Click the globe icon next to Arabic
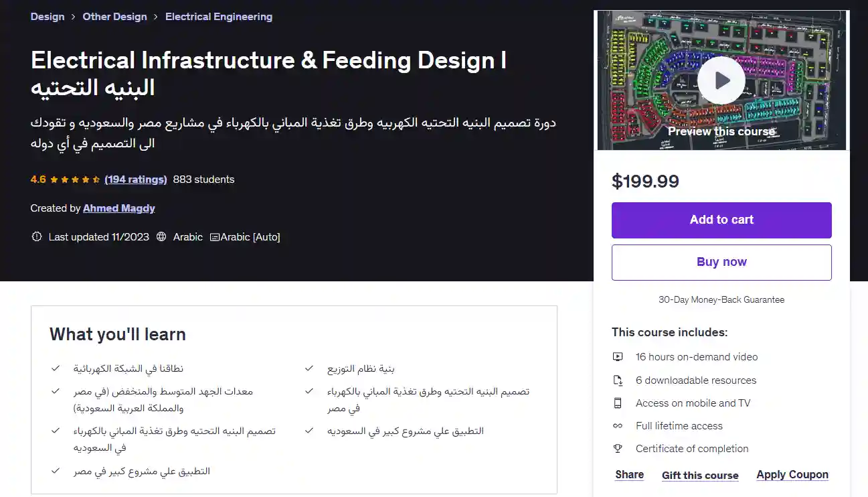The height and width of the screenshot is (497, 868). point(160,236)
